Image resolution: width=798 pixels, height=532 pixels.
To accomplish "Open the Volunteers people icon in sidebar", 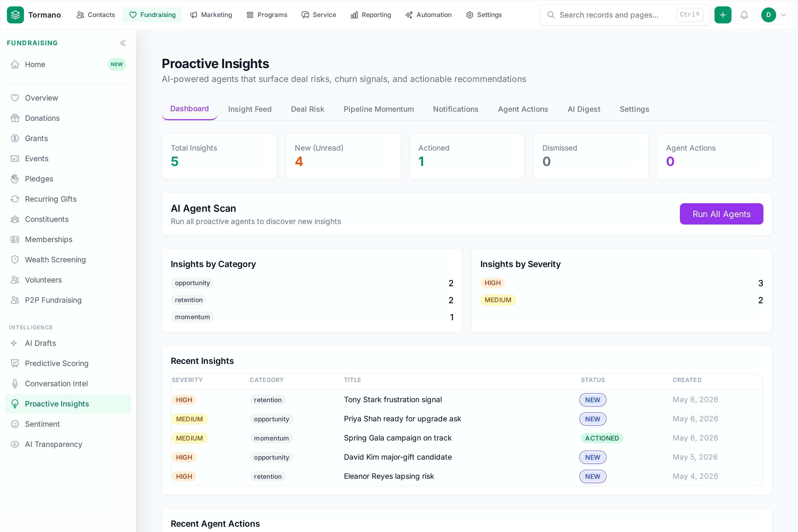I will (x=15, y=280).
